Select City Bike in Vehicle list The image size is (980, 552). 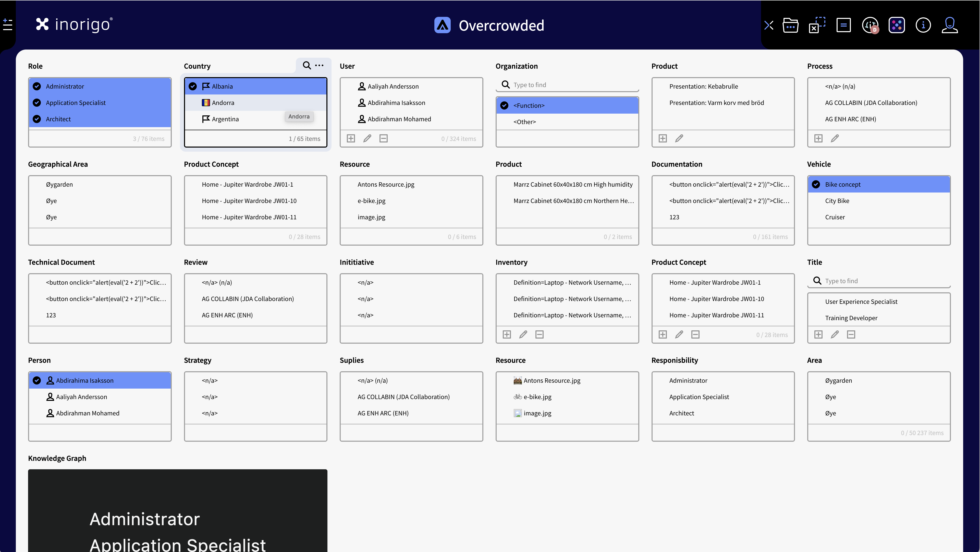point(837,201)
